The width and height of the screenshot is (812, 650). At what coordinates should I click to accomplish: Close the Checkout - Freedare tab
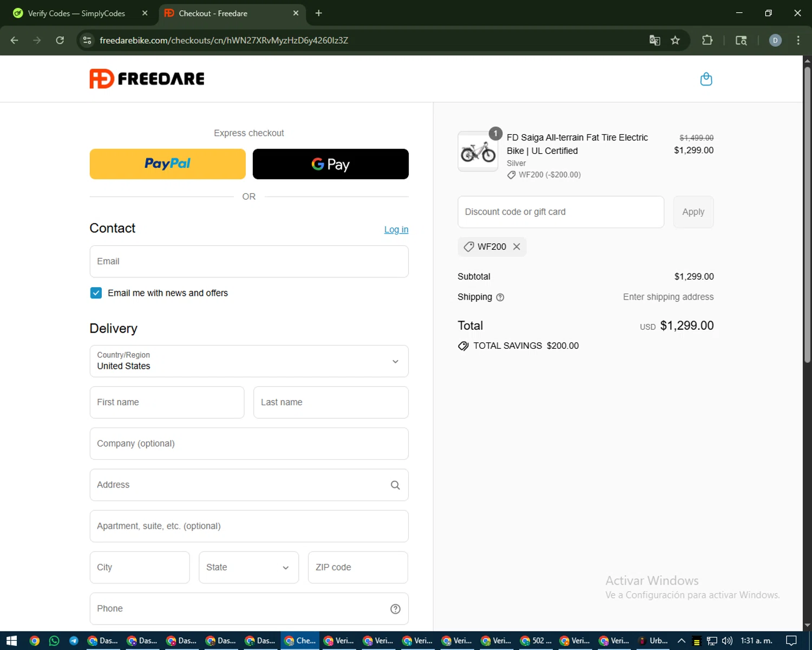click(x=296, y=13)
